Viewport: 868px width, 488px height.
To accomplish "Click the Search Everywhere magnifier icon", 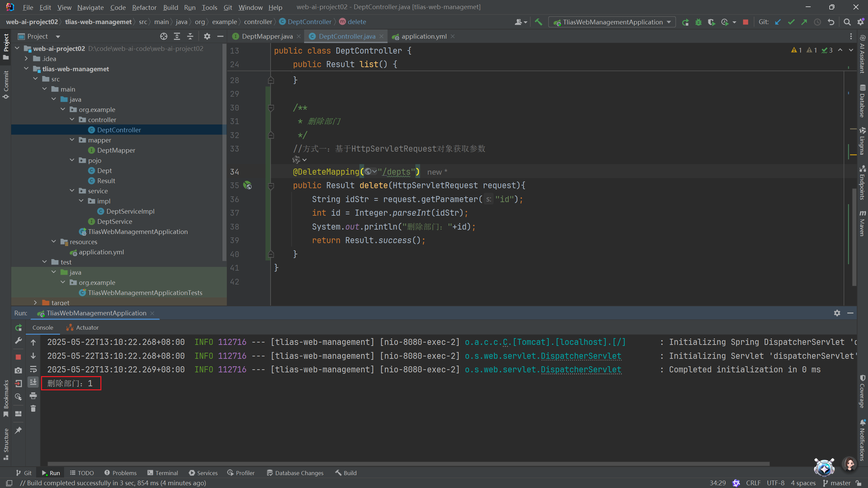I will [847, 22].
